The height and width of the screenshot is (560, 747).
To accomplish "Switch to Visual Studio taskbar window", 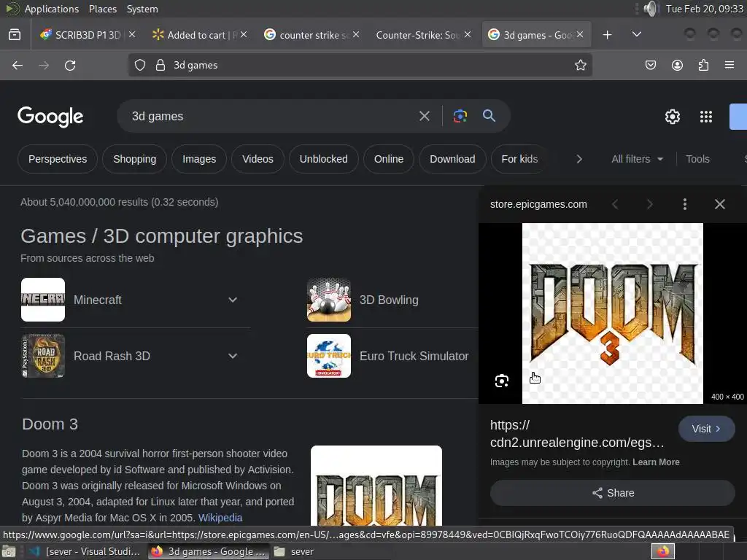I will coord(85,552).
